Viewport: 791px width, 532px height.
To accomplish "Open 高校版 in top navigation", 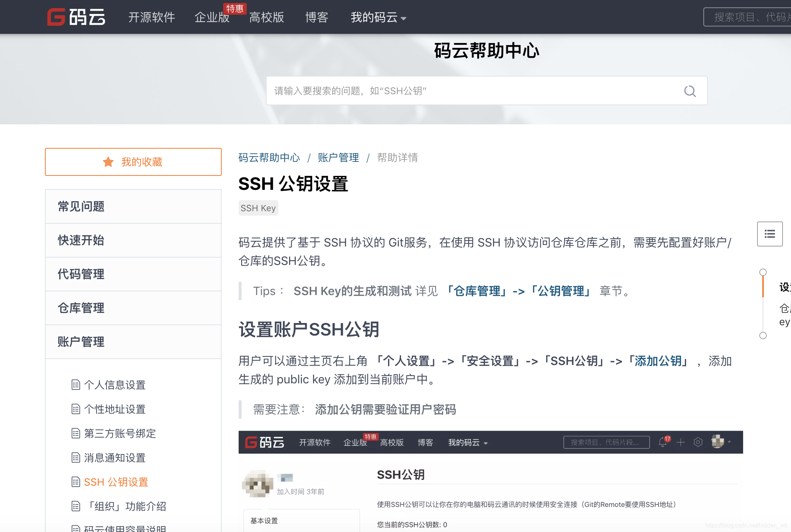I will pos(267,17).
